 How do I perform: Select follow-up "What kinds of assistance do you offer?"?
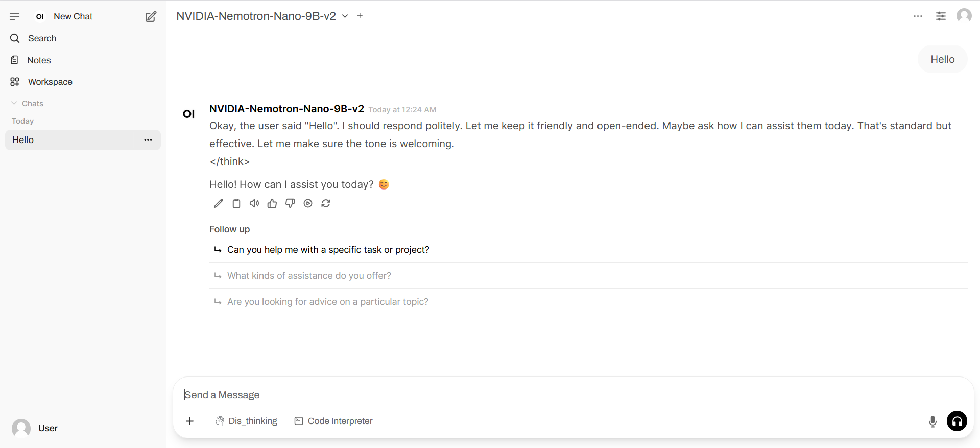[x=309, y=276]
